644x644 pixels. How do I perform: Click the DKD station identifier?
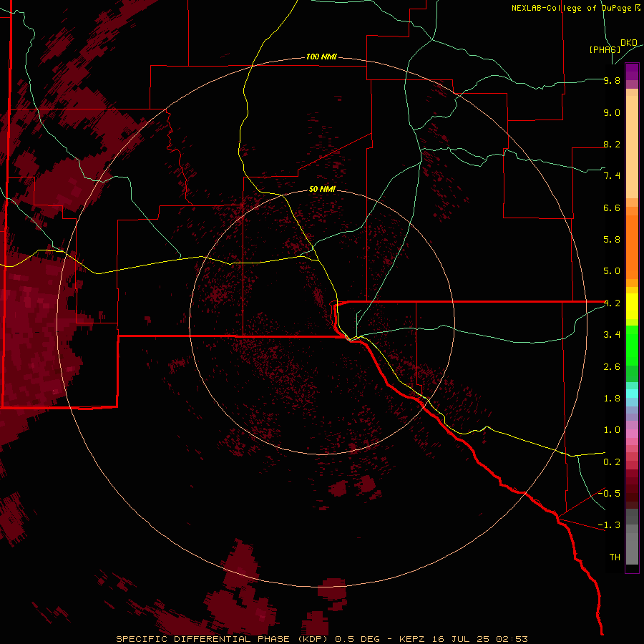click(x=629, y=43)
